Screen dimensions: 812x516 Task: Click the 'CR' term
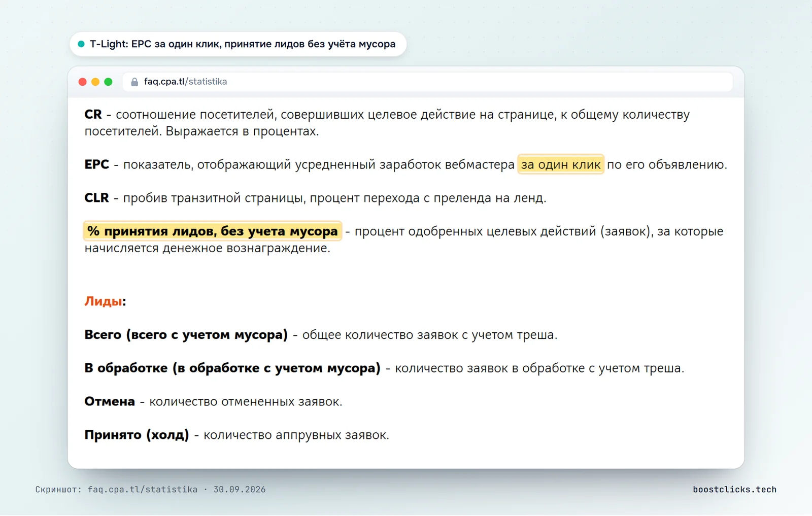coord(93,115)
